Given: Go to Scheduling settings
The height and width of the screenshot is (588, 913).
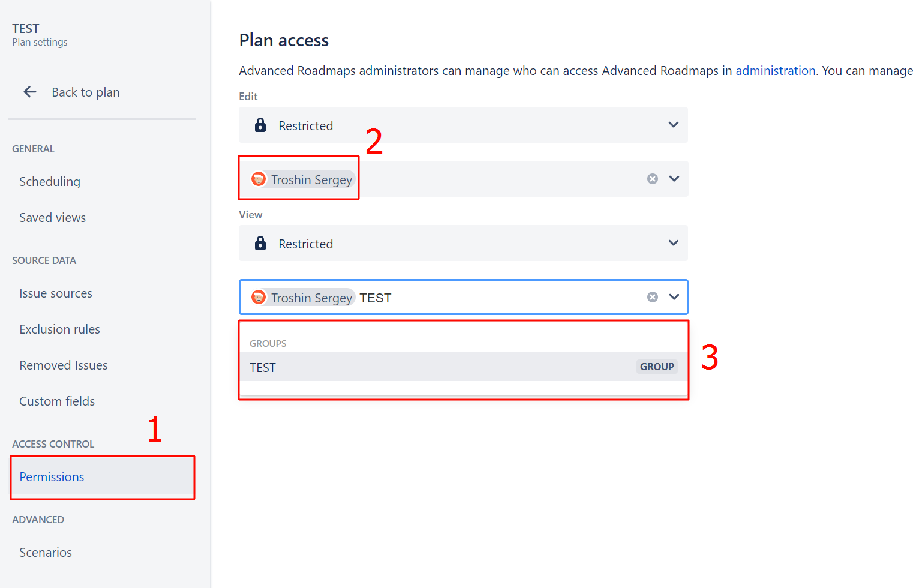Looking at the screenshot, I should [x=50, y=181].
